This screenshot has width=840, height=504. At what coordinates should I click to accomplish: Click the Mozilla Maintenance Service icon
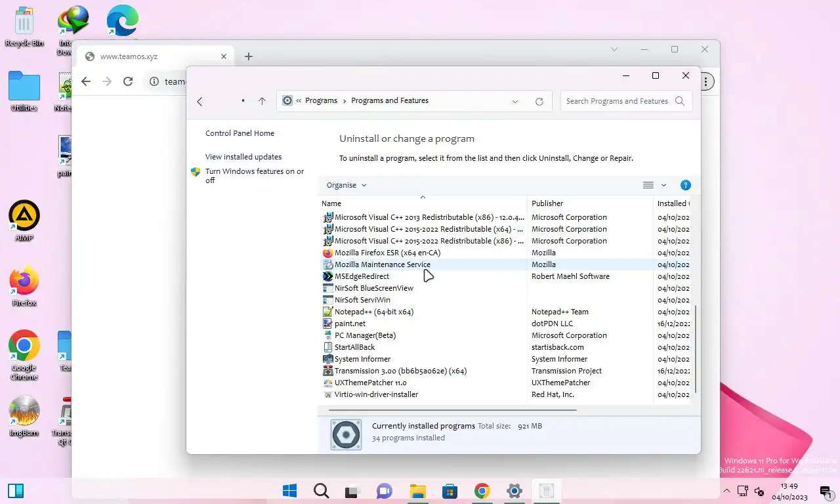328,264
